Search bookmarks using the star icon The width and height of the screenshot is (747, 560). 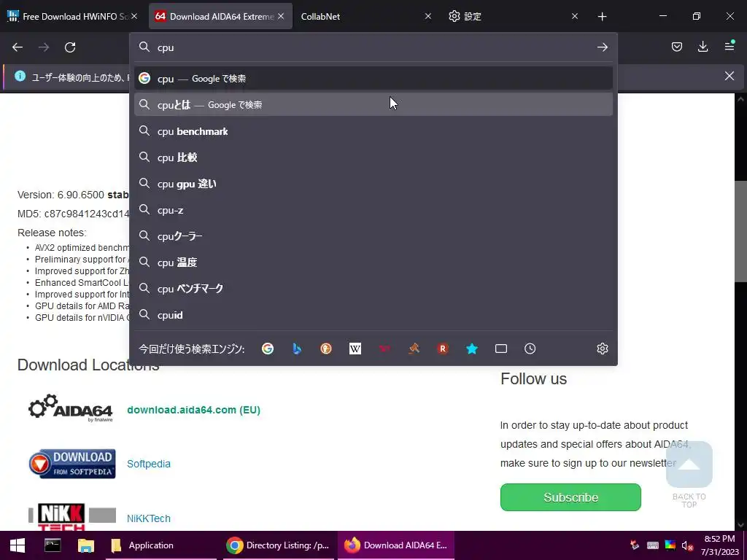pos(472,349)
